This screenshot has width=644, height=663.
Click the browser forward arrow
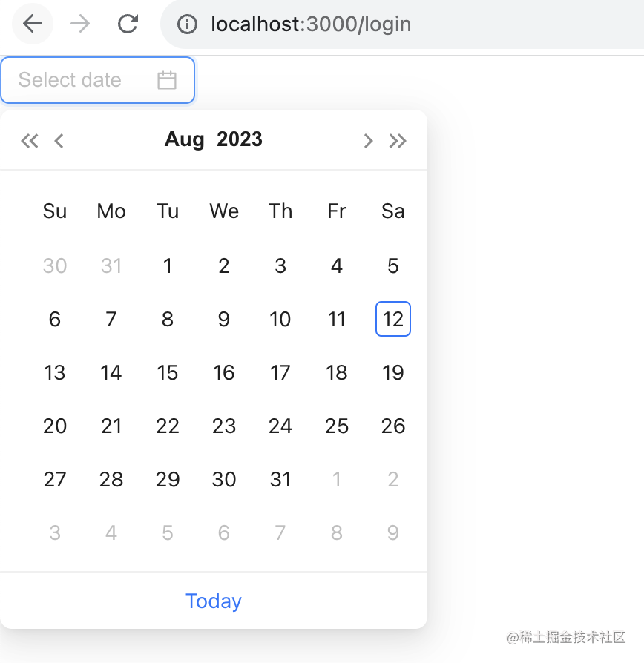click(x=80, y=24)
